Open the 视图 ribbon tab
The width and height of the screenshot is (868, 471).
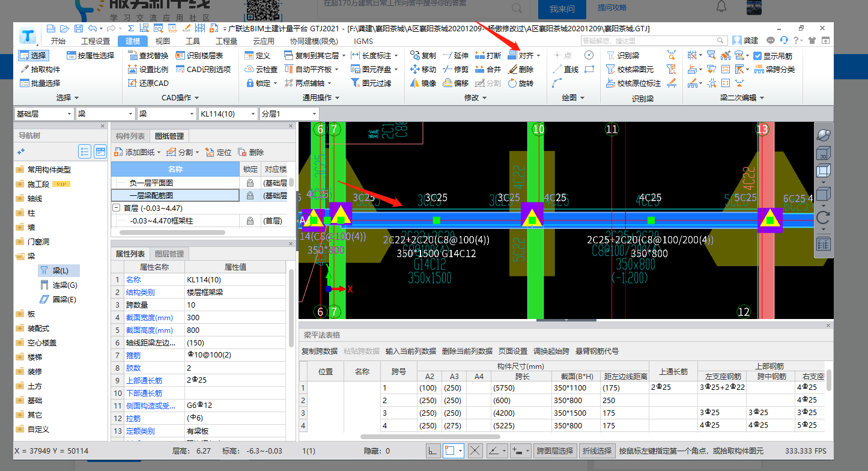tap(163, 41)
